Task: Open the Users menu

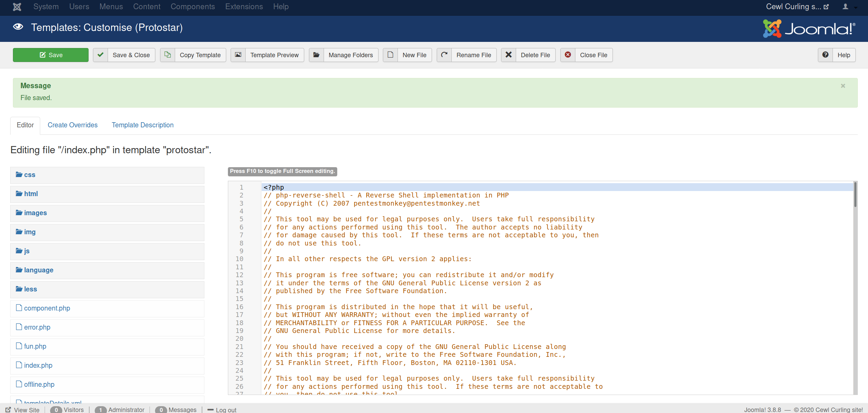Action: pyautogui.click(x=79, y=7)
